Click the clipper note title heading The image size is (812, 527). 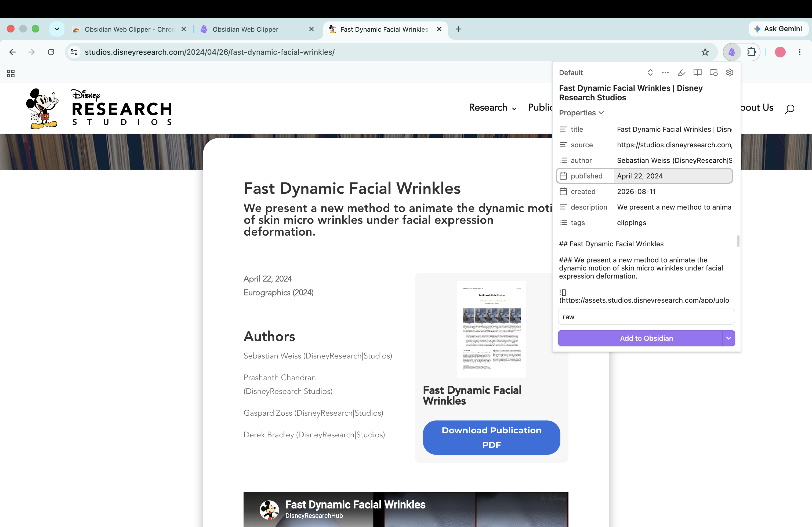(630, 93)
